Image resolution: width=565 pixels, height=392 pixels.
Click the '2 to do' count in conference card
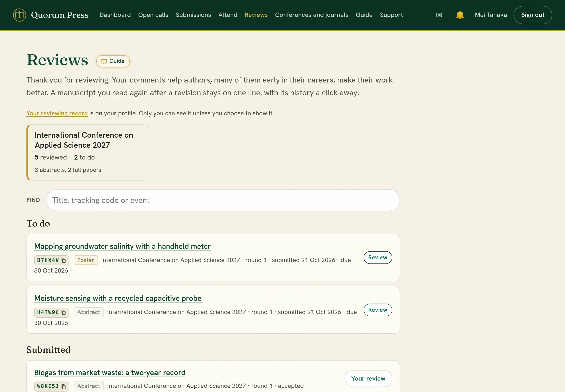tap(84, 157)
